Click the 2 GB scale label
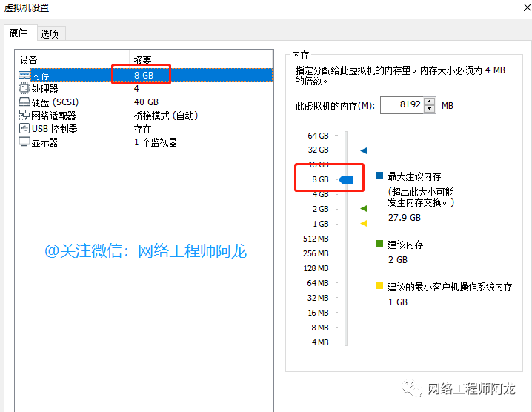Image resolution: width=532 pixels, height=412 pixels. [321, 209]
